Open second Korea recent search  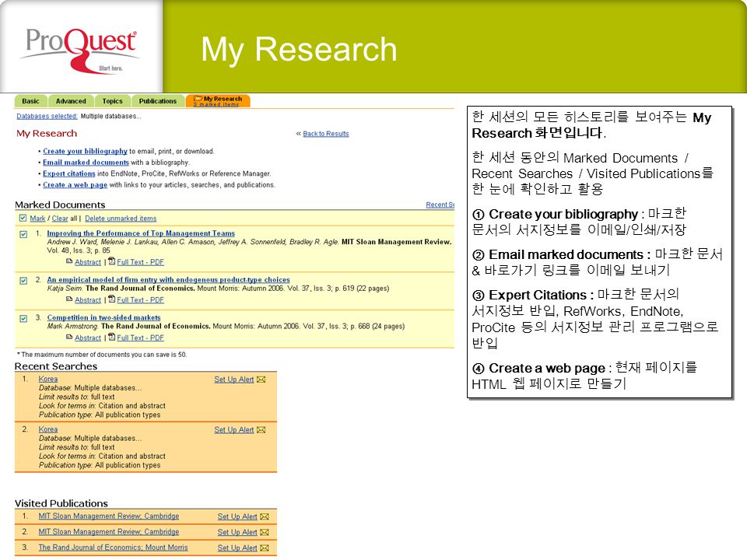(x=48, y=429)
